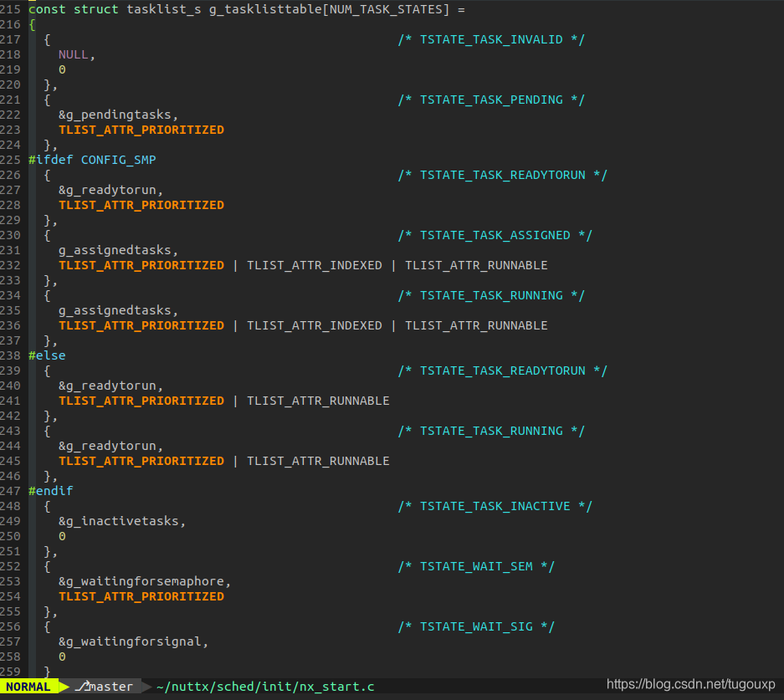Click line number 247 in the gutter
784x700 pixels.
[11, 491]
